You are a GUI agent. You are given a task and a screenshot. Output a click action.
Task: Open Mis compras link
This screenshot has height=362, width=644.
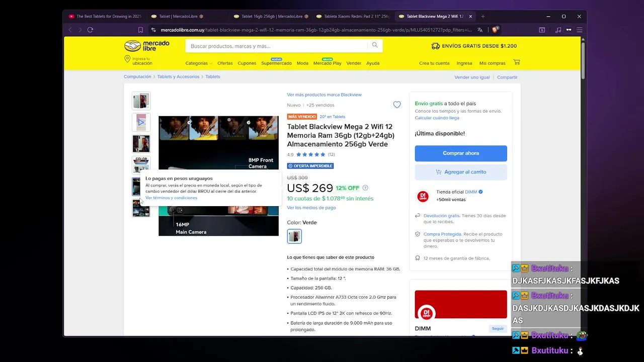[492, 63]
